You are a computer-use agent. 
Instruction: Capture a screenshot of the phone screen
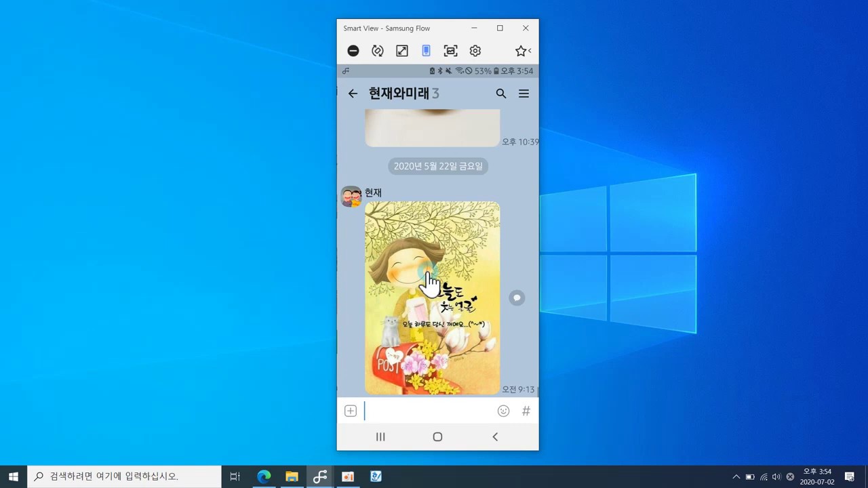click(x=451, y=51)
